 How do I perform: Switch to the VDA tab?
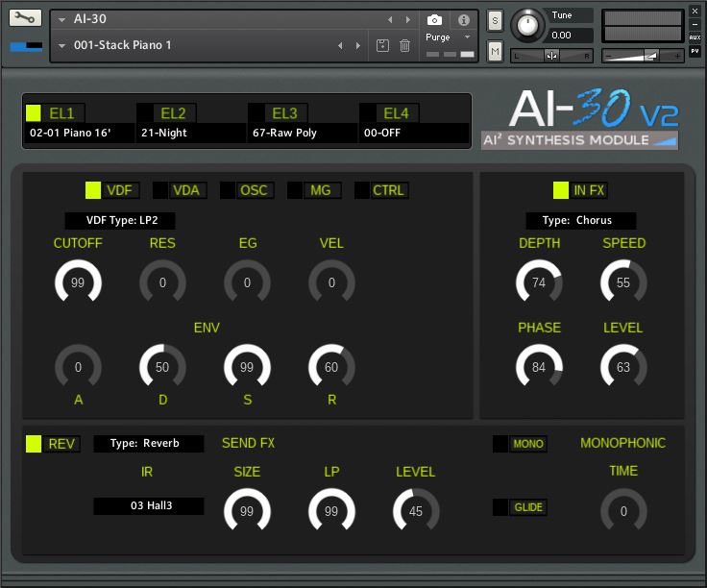[x=180, y=190]
